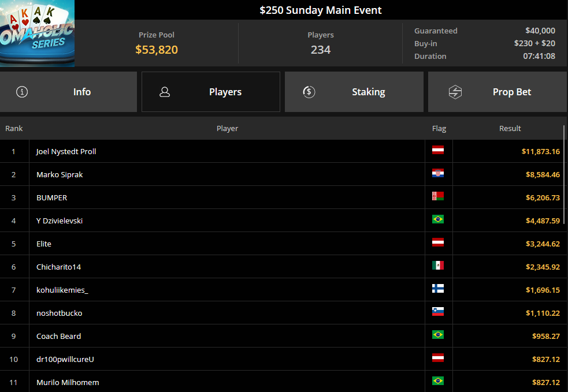The image size is (568, 392).
Task: Click the Prop Bet swap icon
Action: [455, 92]
